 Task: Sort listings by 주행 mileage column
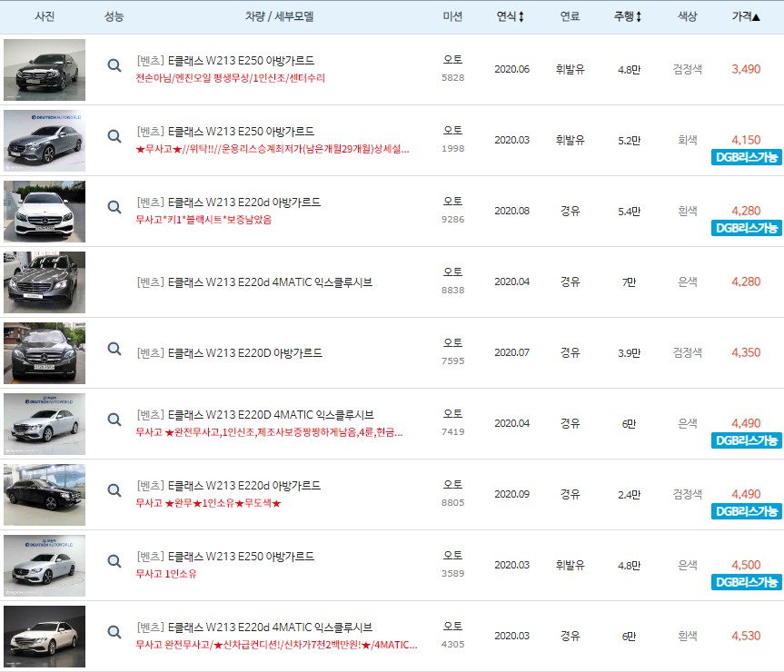(628, 16)
